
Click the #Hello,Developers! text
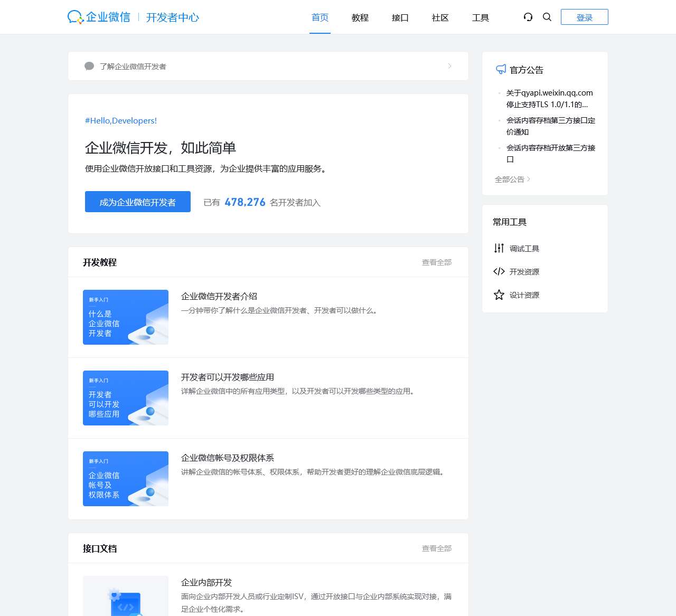[x=121, y=120]
